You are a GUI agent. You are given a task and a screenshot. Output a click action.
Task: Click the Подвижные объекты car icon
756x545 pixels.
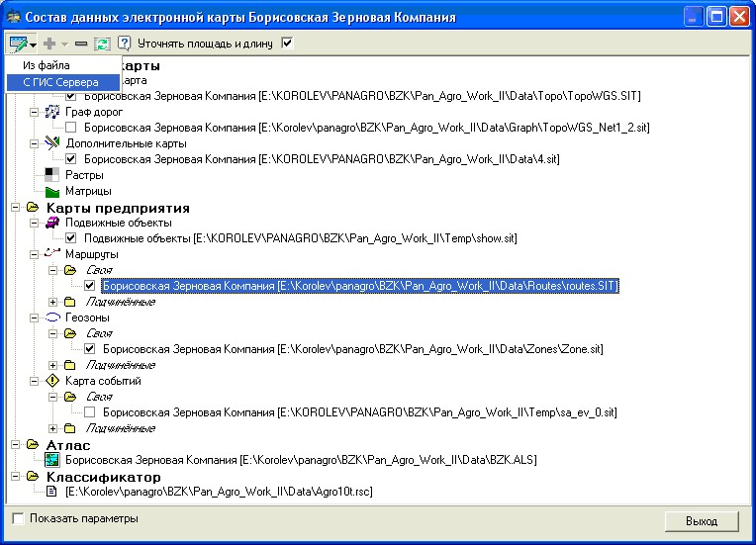click(x=52, y=223)
